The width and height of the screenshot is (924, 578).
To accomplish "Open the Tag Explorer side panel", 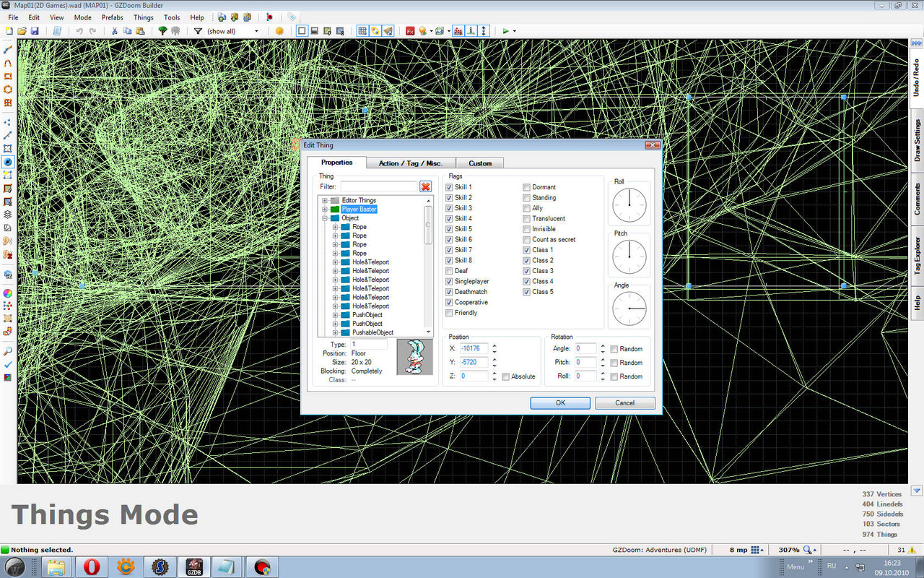I will click(917, 255).
